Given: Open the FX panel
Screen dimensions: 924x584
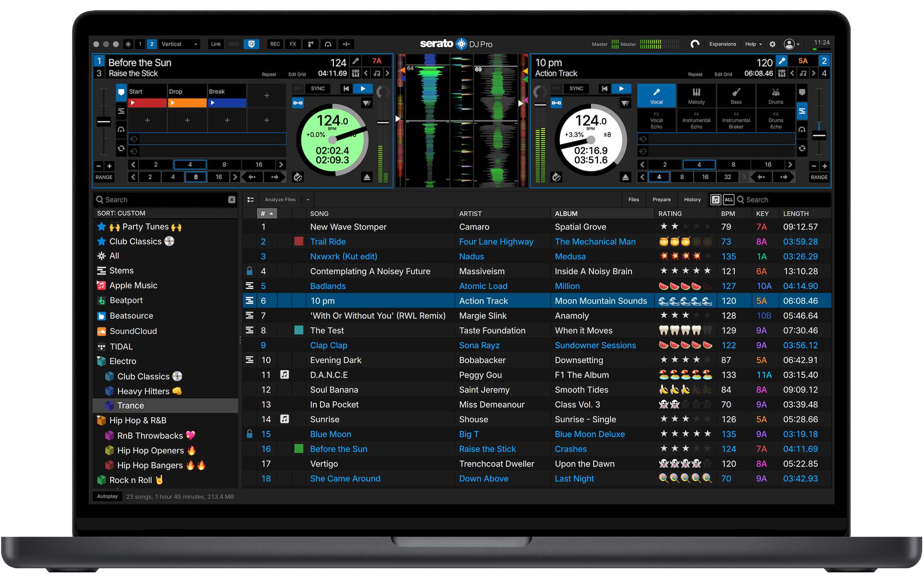Looking at the screenshot, I should [x=293, y=44].
